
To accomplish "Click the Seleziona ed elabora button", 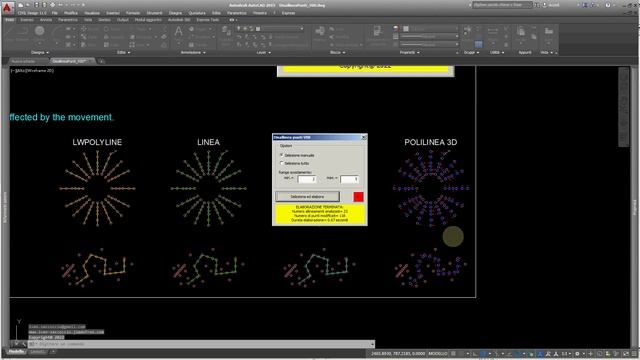I will pos(307,197).
